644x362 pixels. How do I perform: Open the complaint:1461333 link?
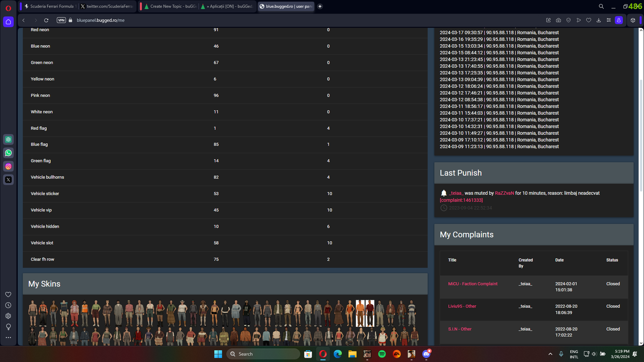click(461, 200)
